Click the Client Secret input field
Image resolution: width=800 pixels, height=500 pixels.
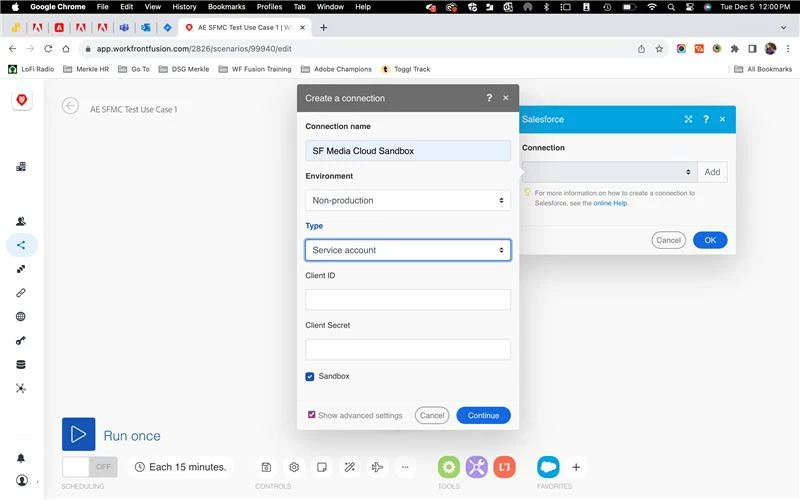[408, 349]
